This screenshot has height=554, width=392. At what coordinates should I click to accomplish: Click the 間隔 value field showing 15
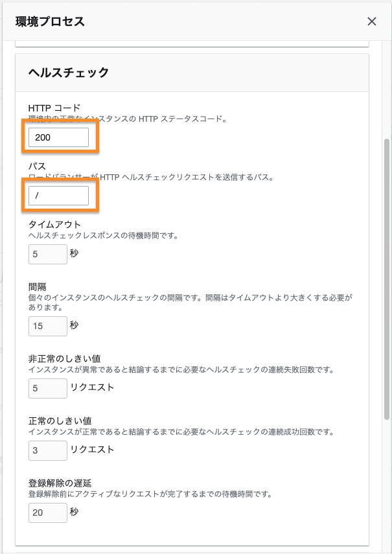pyautogui.click(x=48, y=326)
